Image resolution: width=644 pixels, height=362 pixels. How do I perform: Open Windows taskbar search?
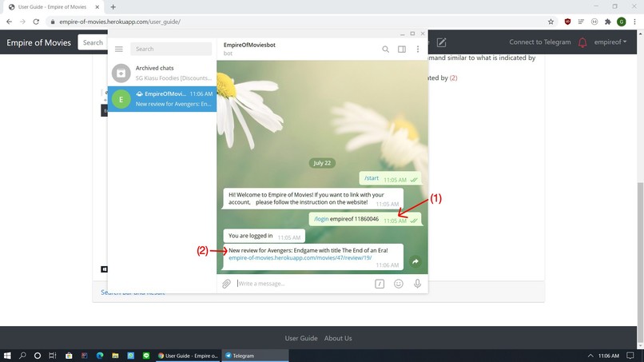click(x=22, y=356)
